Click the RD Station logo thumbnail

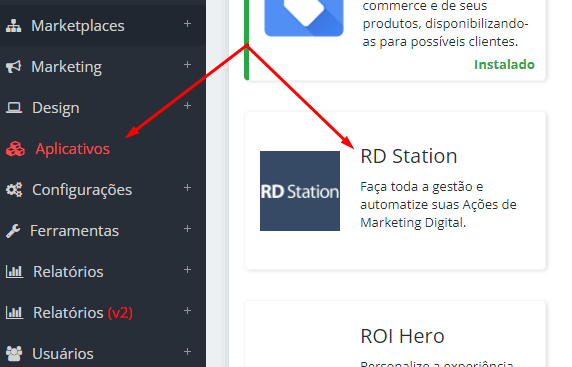300,191
